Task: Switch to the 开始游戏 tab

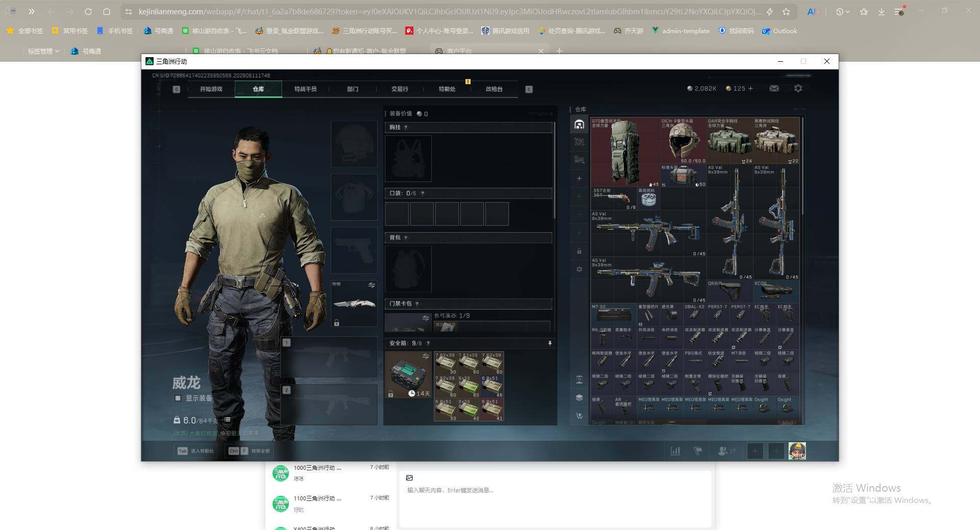Action: (x=211, y=89)
